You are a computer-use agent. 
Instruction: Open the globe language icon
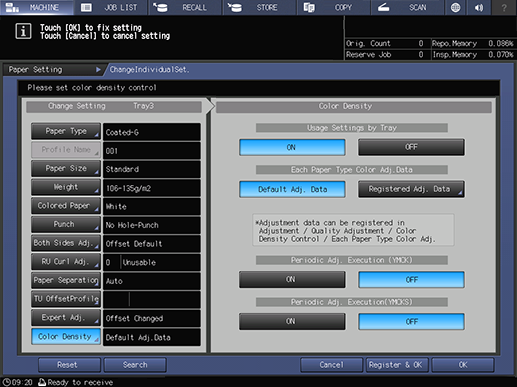(x=455, y=7)
